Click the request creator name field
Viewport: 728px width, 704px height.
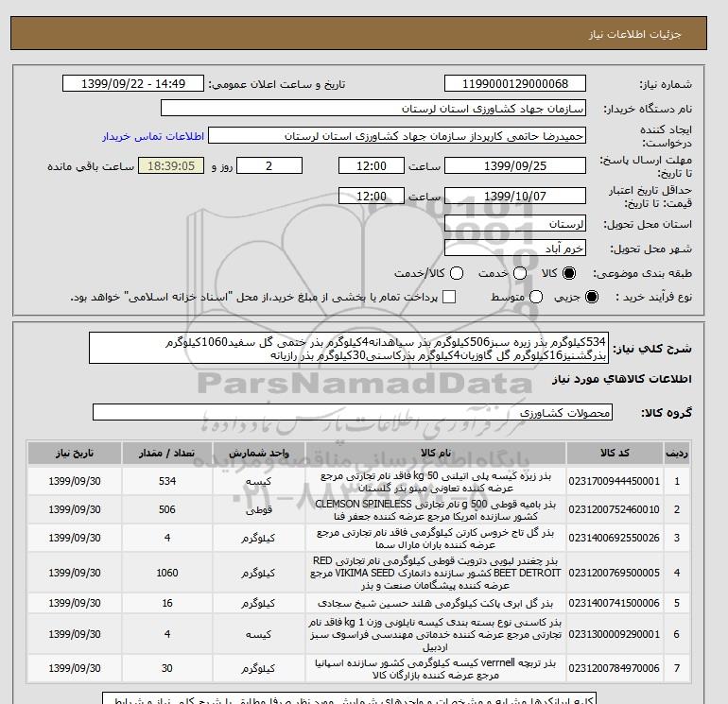397,136
